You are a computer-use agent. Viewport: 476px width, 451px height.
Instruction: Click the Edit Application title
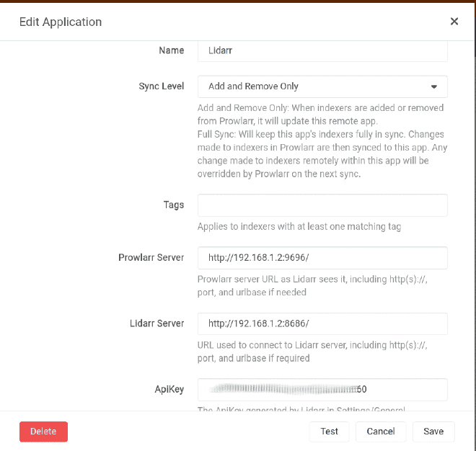(x=61, y=22)
